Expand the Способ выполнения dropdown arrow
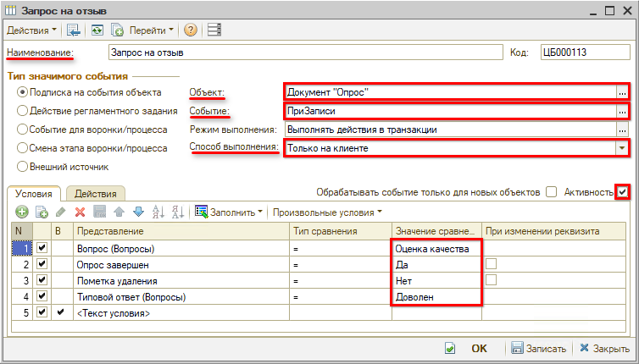 click(x=622, y=148)
